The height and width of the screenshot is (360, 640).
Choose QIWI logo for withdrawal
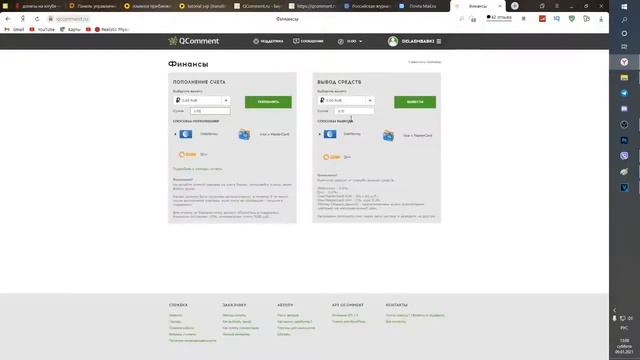click(x=332, y=157)
